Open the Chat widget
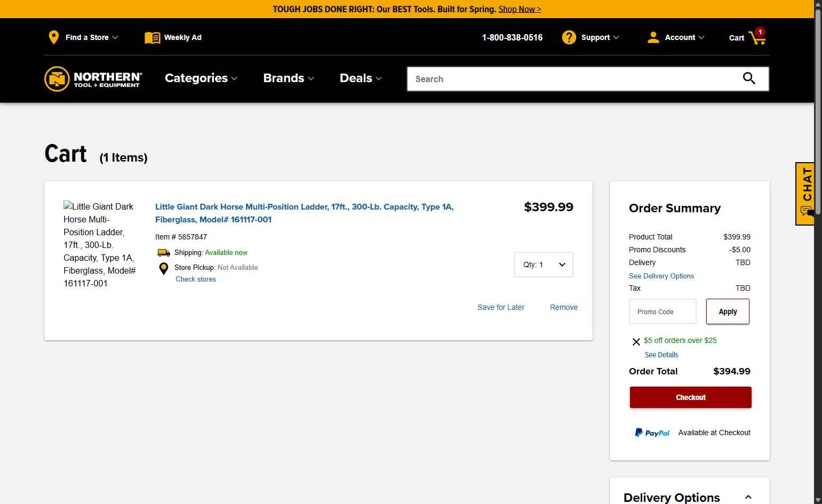822x504 pixels. tap(805, 193)
